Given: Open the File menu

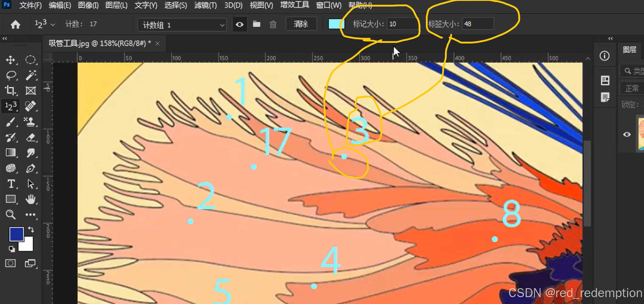Looking at the screenshot, I should (x=30, y=5).
